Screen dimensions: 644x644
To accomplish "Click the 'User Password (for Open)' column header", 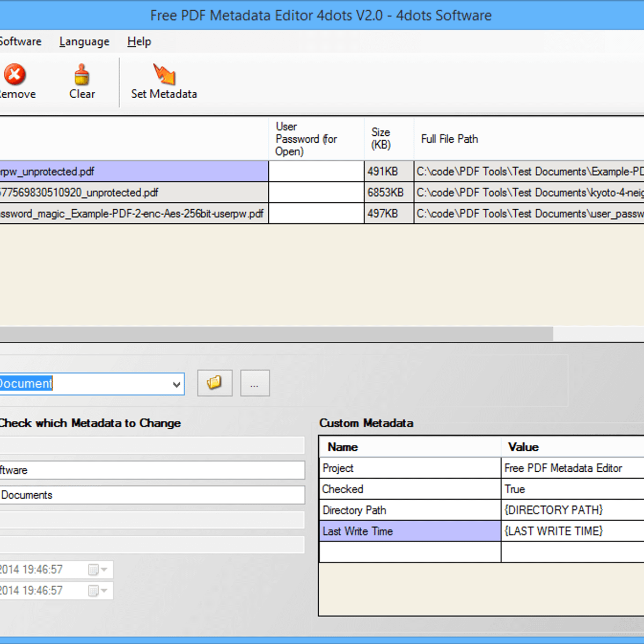I will (x=316, y=139).
